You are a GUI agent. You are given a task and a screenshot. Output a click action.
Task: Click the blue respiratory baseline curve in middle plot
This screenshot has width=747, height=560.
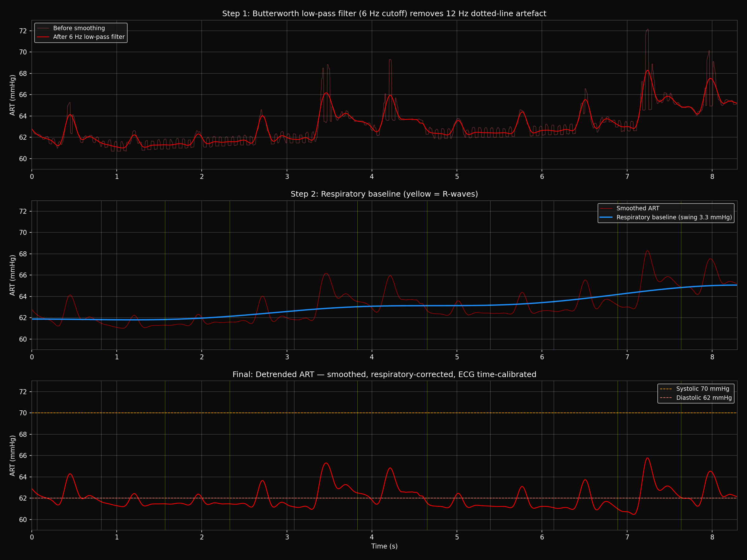tap(384, 306)
